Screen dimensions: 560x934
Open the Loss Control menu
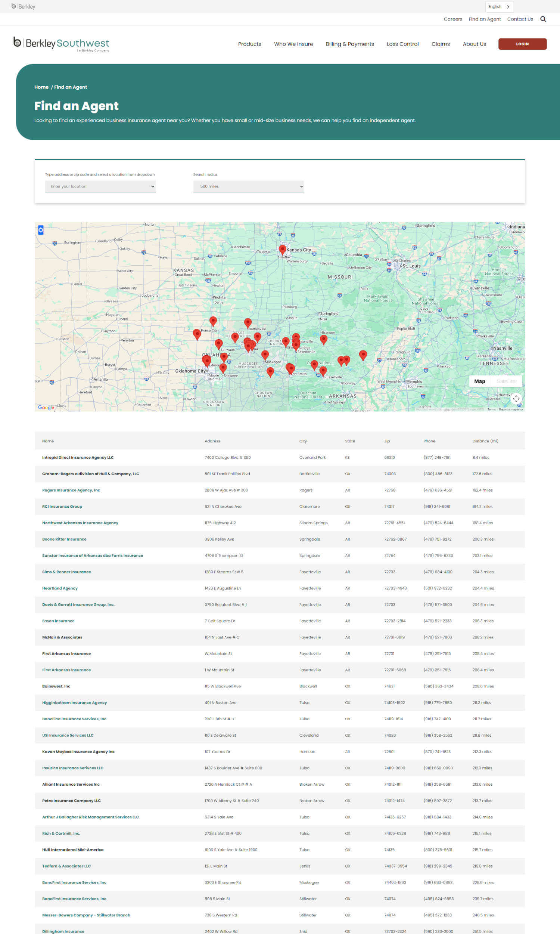pos(402,44)
